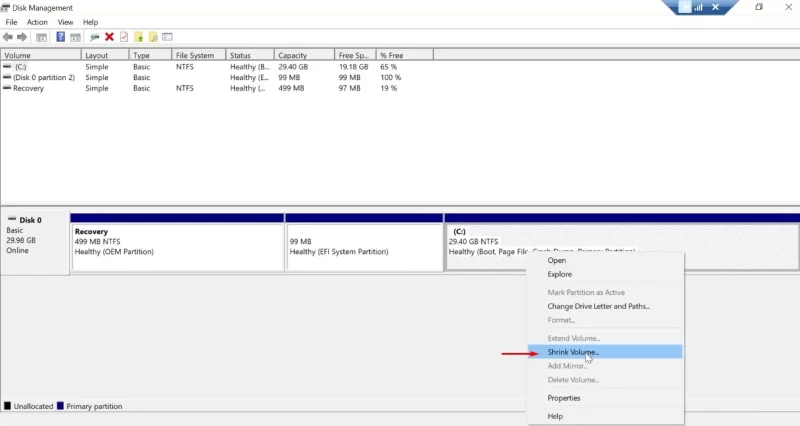Click the 19.18 GB free space cell
800x426 pixels.
point(354,67)
